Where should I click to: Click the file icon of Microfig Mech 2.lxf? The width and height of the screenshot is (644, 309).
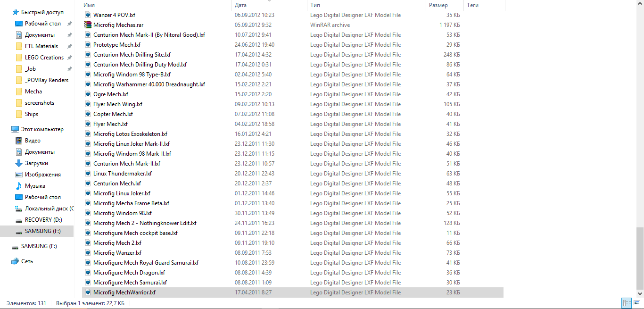(x=88, y=243)
